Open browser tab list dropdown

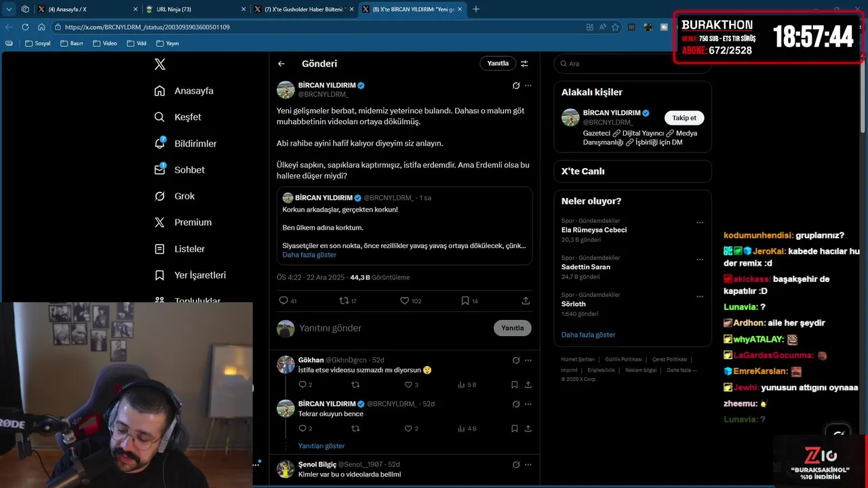point(9,9)
